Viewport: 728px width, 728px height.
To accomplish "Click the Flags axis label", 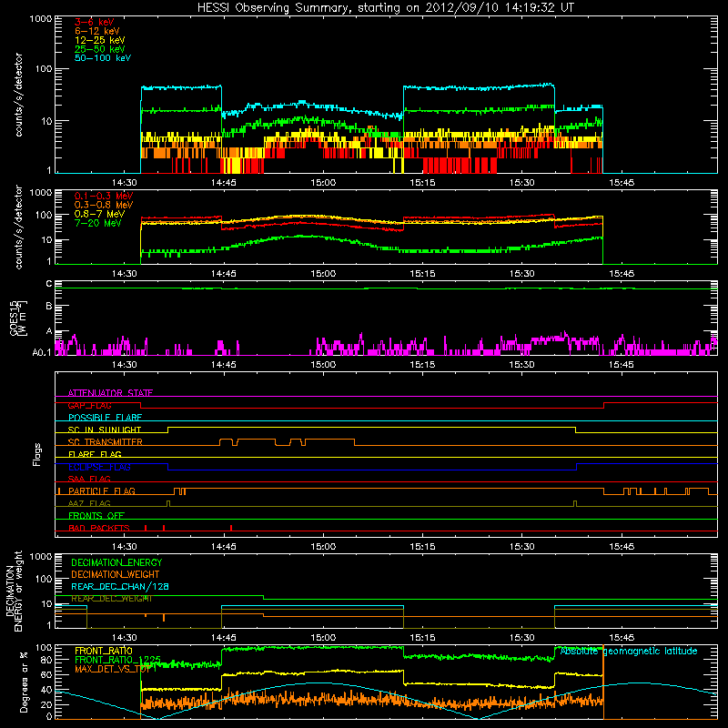I will point(37,454).
